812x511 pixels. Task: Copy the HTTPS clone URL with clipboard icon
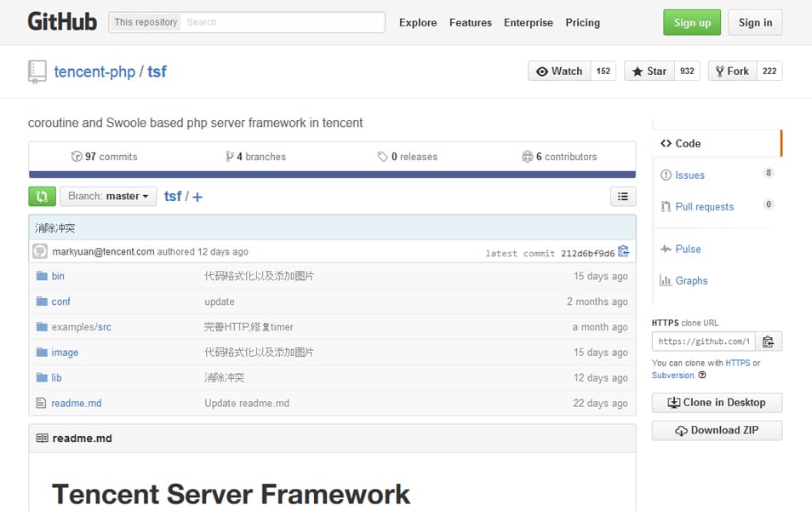[769, 342]
